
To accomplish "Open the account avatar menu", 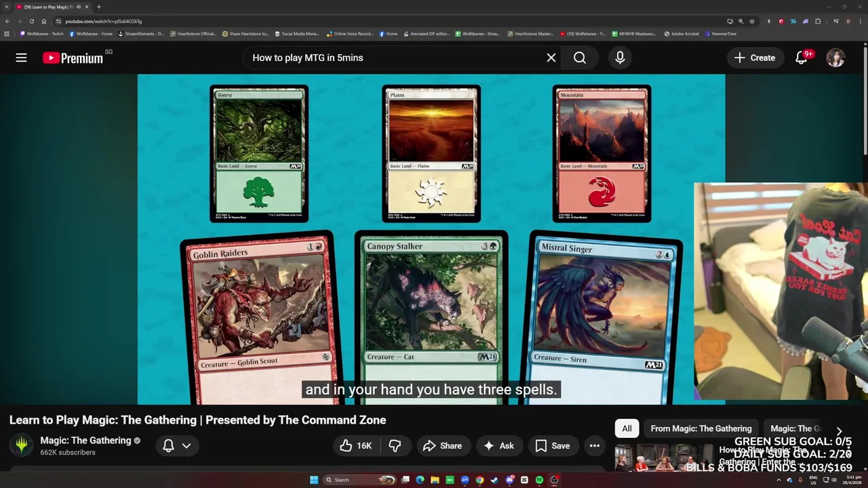I will coord(835,58).
